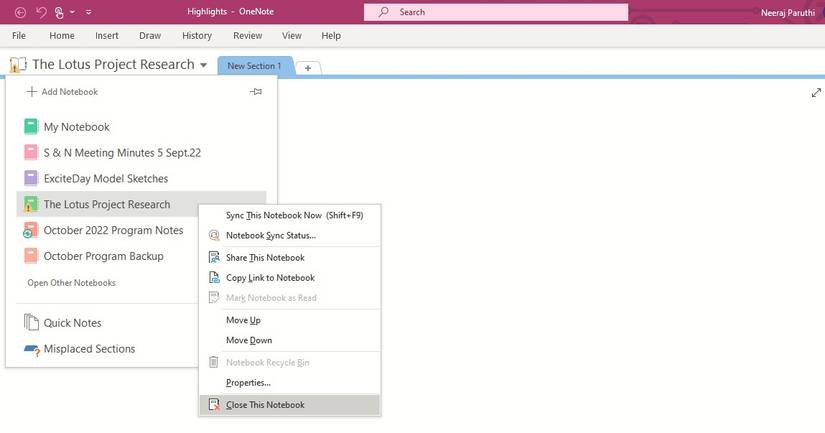This screenshot has height=433, width=825.
Task: Expand page to full view arrow icon
Action: click(x=816, y=93)
